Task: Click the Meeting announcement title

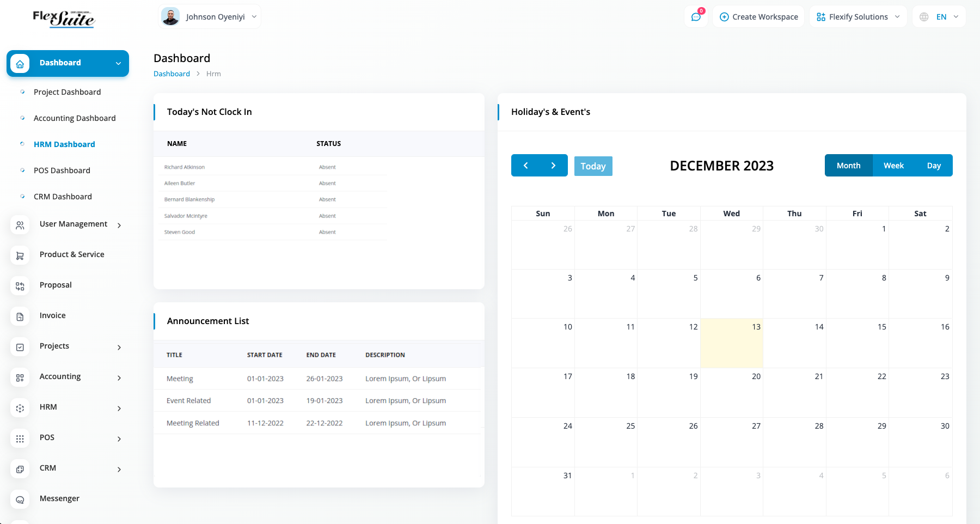Action: [x=180, y=379]
